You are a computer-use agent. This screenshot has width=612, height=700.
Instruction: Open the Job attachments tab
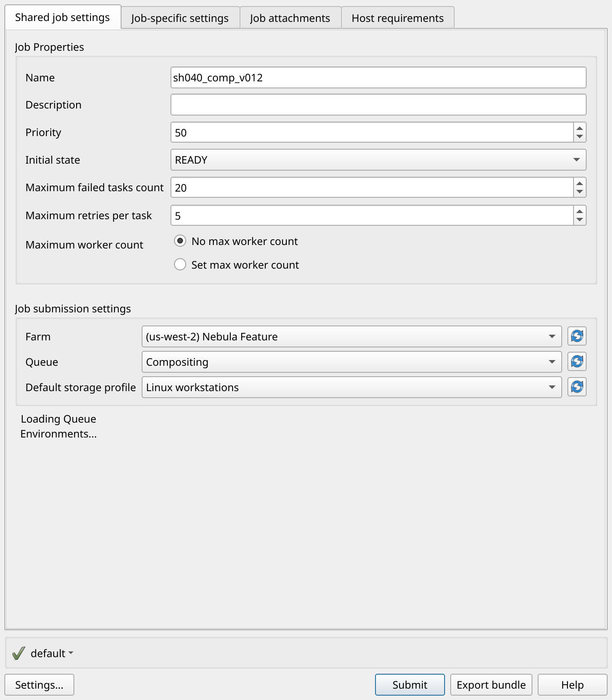290,18
